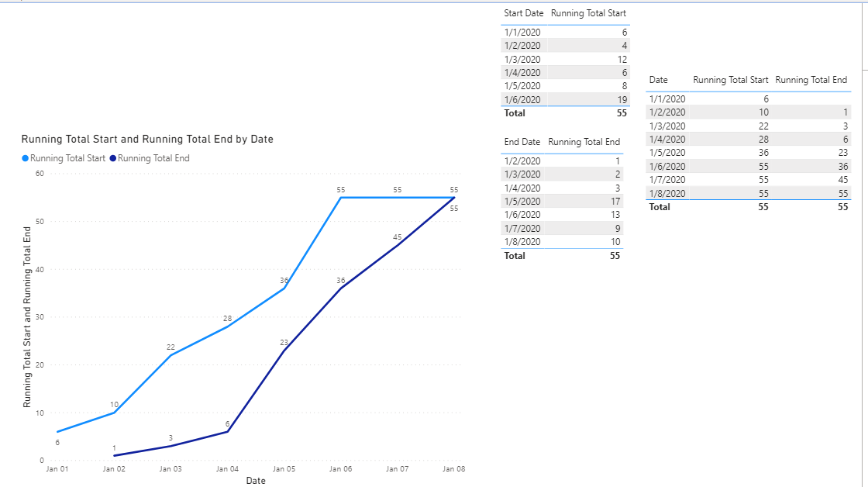Click the End Date column header
Screen dimensions: 868x487
[522, 142]
